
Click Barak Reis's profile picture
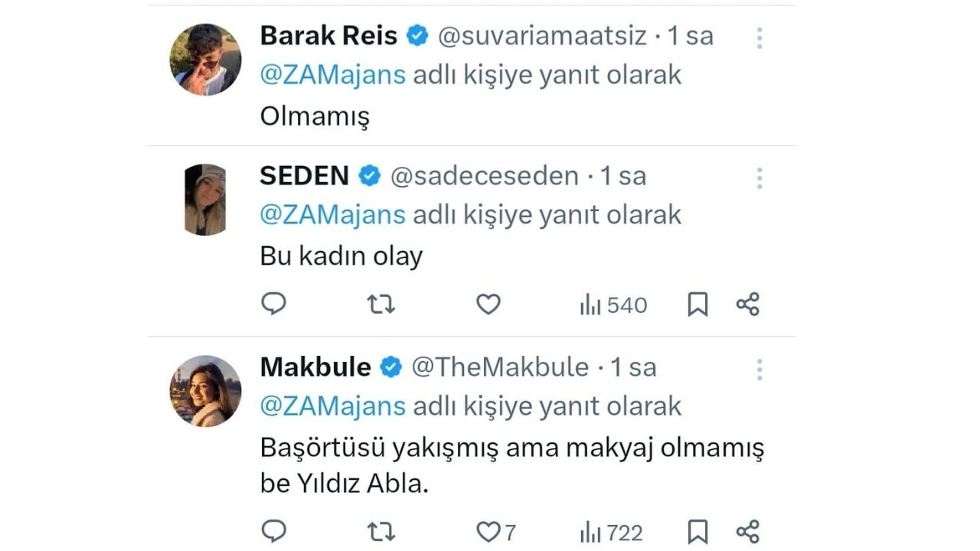click(204, 59)
